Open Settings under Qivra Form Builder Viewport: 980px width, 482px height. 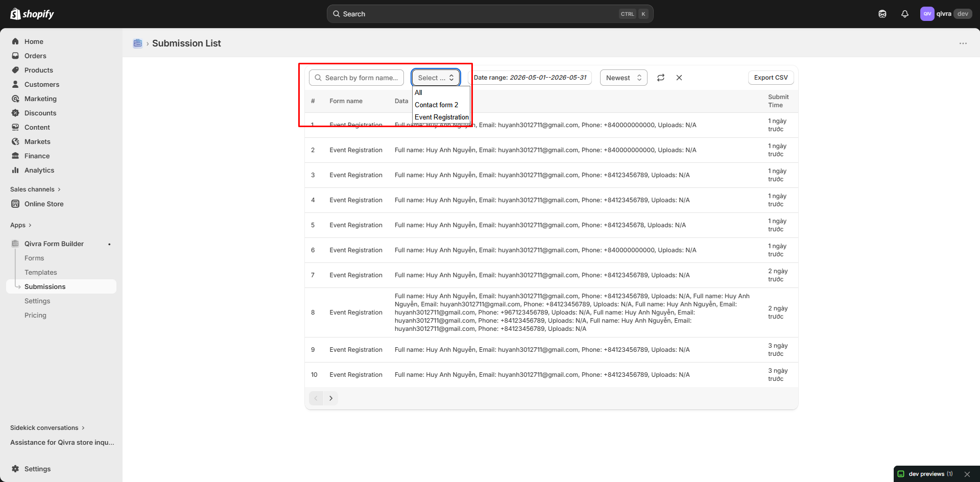point(37,301)
